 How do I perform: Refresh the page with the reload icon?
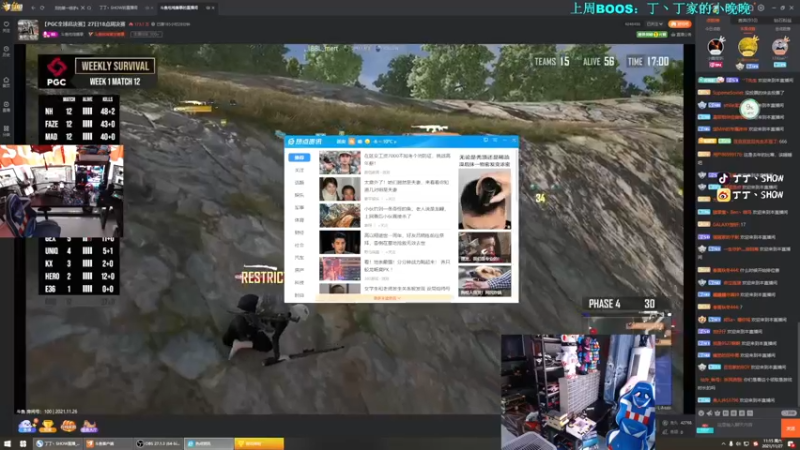click(42, 8)
